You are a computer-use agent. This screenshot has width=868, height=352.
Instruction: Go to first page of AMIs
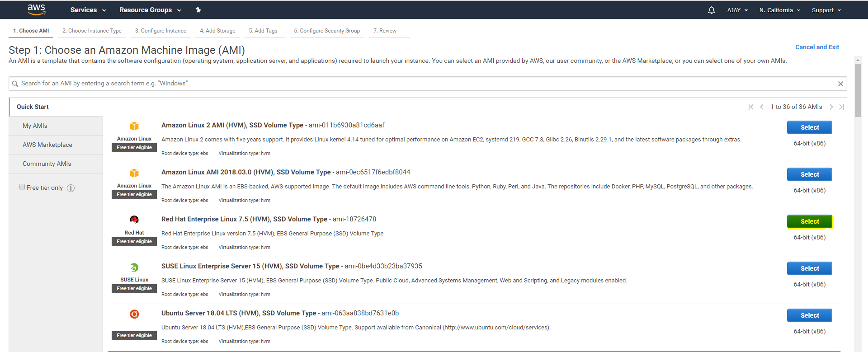click(751, 107)
